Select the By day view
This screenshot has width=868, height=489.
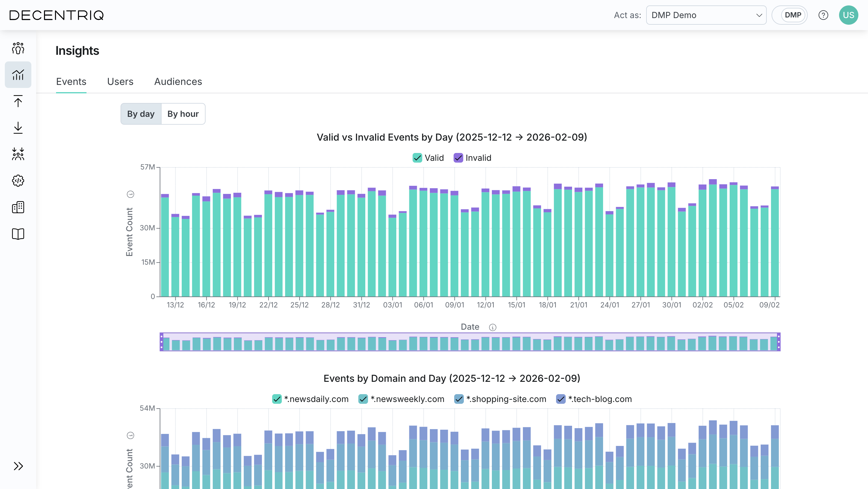coord(141,114)
